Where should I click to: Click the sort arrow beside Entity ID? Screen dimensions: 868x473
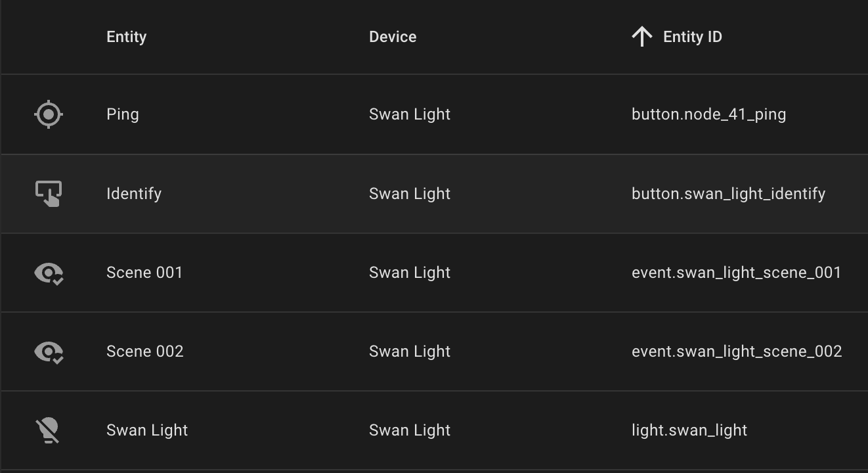[641, 37]
